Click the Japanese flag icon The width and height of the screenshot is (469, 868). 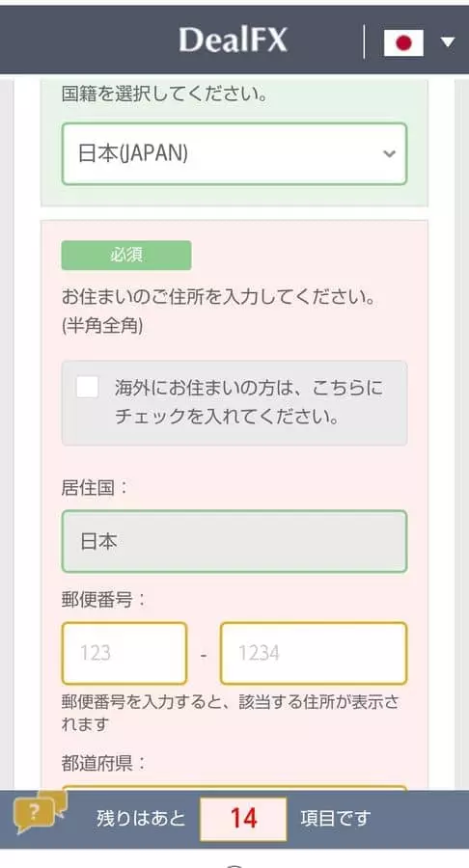[403, 42]
